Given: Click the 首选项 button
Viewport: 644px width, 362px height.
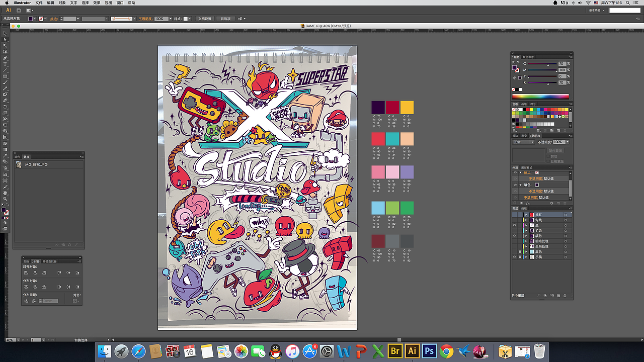Looking at the screenshot, I should coord(225,19).
